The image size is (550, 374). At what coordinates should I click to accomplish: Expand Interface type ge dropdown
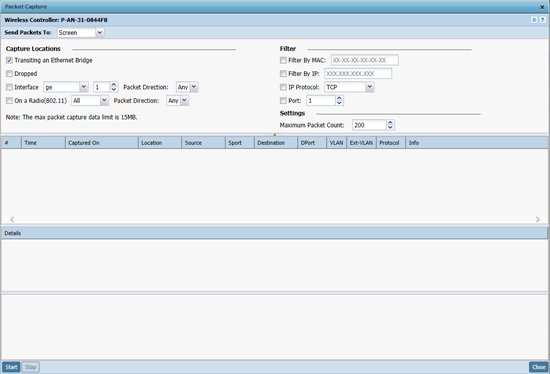click(x=84, y=87)
